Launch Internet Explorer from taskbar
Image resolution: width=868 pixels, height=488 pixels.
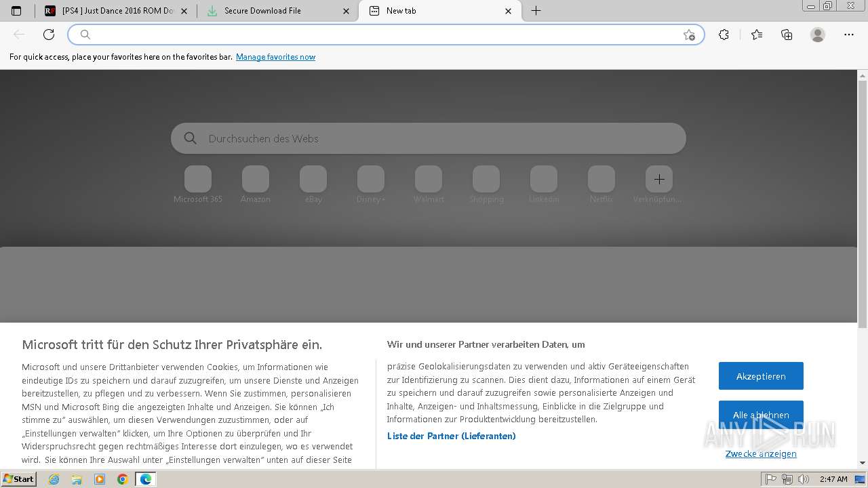(54, 479)
